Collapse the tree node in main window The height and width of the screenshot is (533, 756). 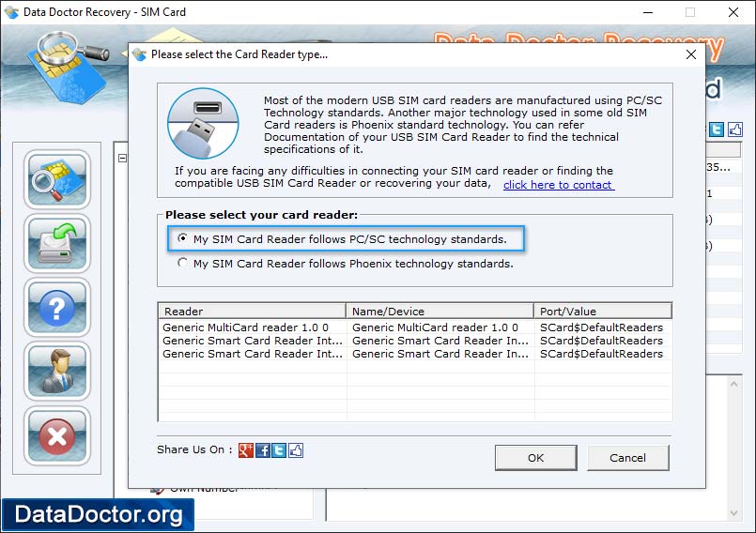122,158
